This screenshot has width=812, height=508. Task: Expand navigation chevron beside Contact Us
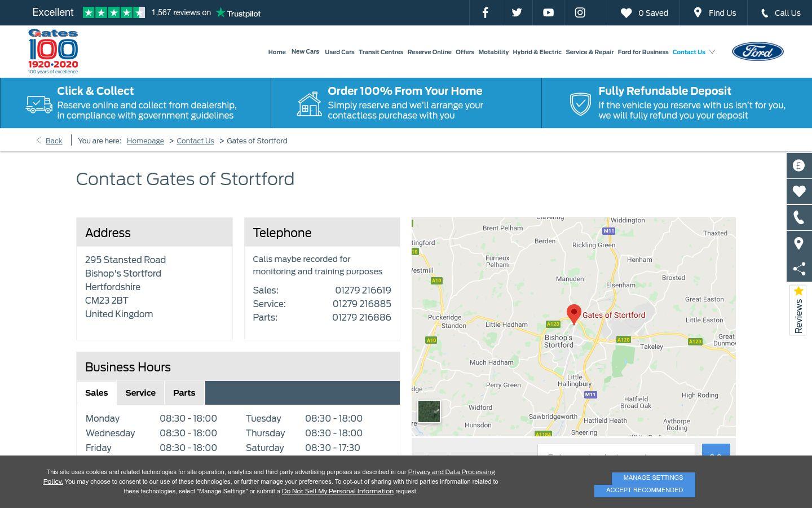(712, 52)
